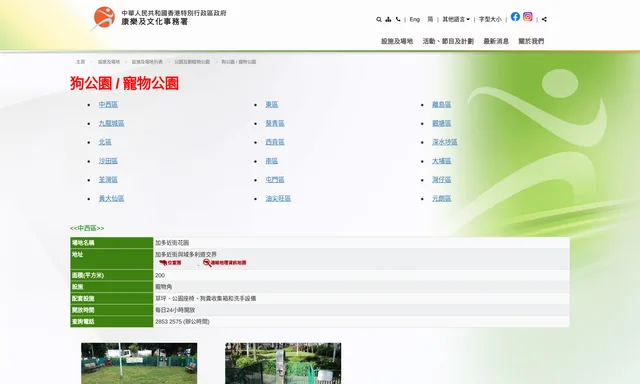Jump to 荃灣區 district link
The width and height of the screenshot is (640, 384).
click(x=108, y=180)
